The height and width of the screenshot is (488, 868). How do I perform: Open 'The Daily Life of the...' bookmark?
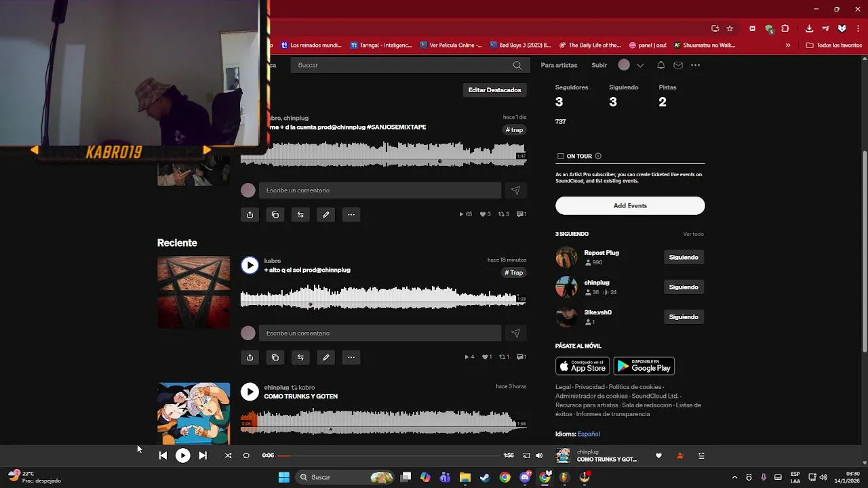pyautogui.click(x=590, y=45)
